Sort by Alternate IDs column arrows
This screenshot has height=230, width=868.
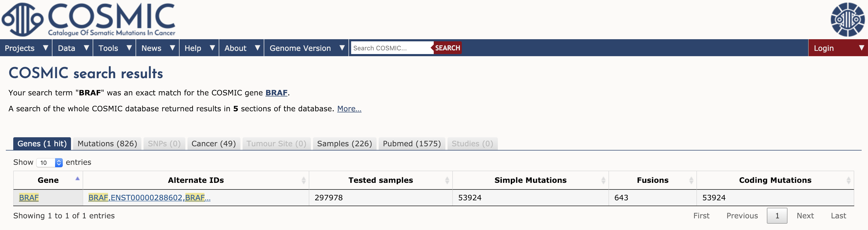303,180
